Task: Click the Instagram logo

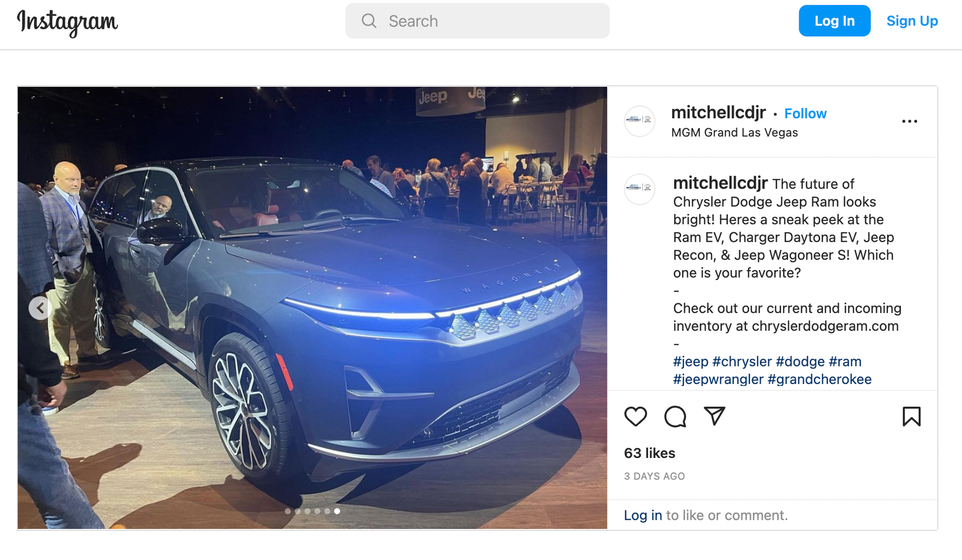Action: [x=68, y=22]
